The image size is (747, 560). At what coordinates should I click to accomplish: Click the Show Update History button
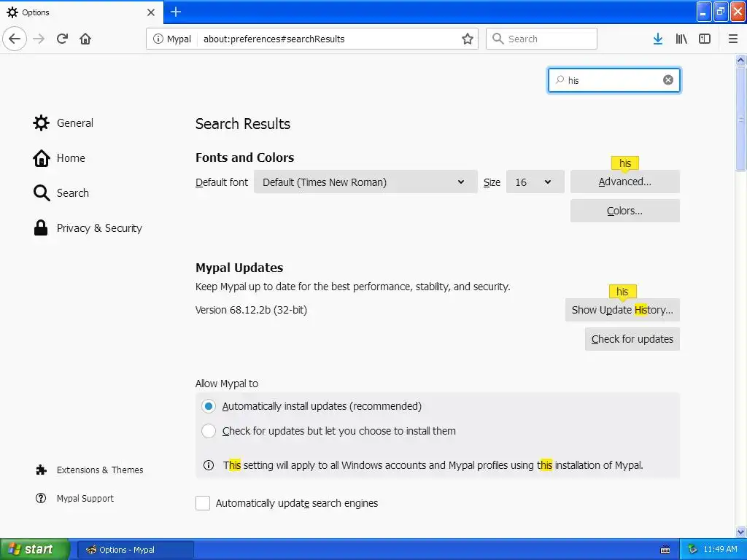(x=622, y=310)
